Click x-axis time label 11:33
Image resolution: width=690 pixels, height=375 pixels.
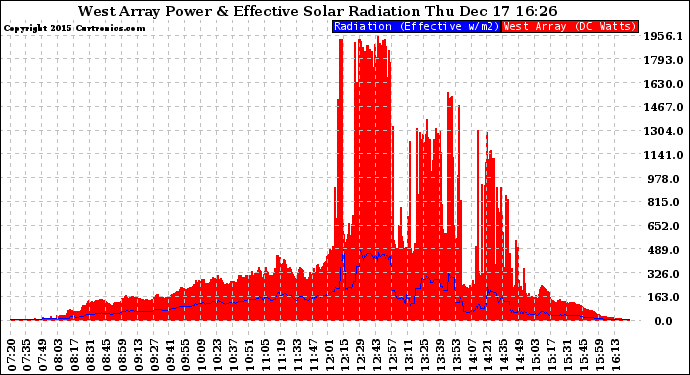[x=297, y=355]
